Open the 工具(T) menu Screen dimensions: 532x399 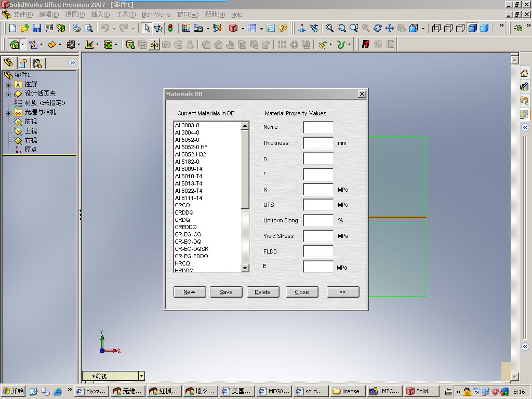coord(126,15)
